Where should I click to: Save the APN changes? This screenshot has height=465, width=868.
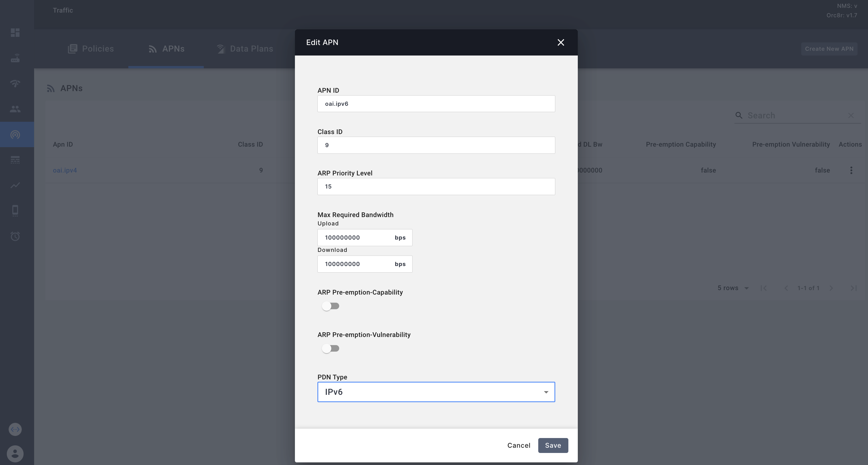553,445
